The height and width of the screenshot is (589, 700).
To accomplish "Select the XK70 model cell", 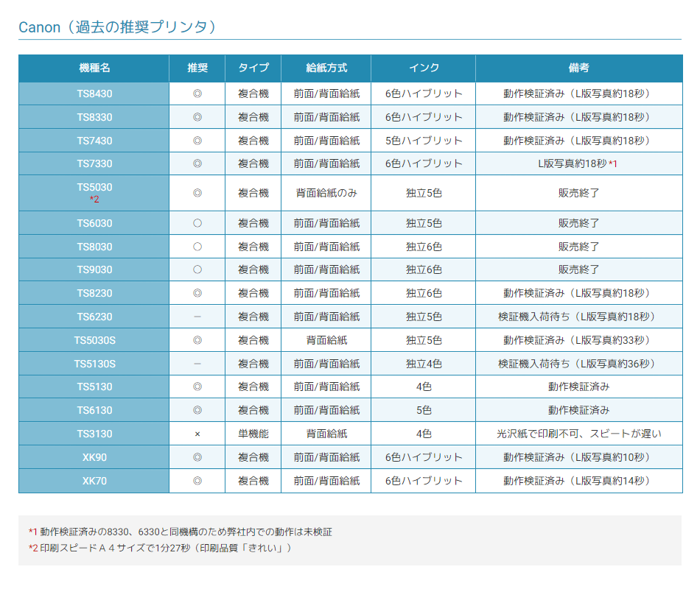I will click(x=94, y=481).
